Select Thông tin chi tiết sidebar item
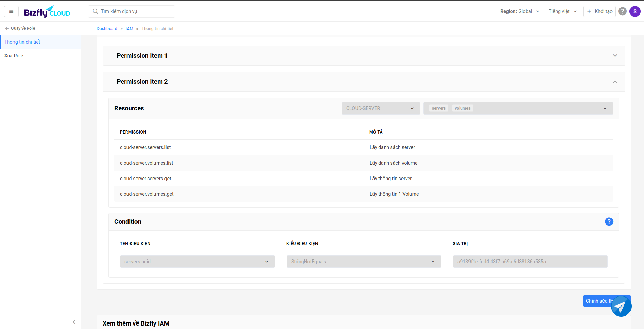 click(22, 42)
